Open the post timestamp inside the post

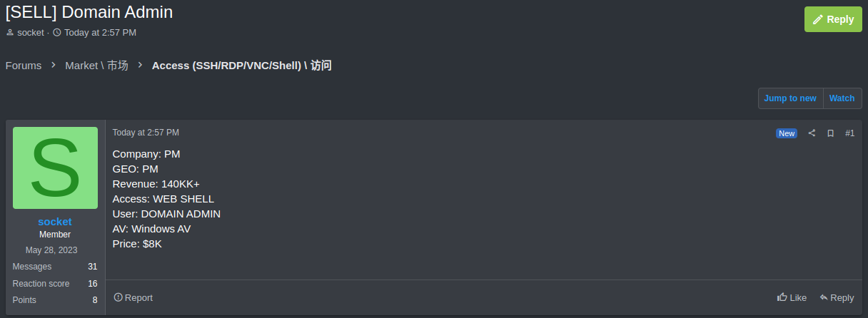[x=146, y=133]
